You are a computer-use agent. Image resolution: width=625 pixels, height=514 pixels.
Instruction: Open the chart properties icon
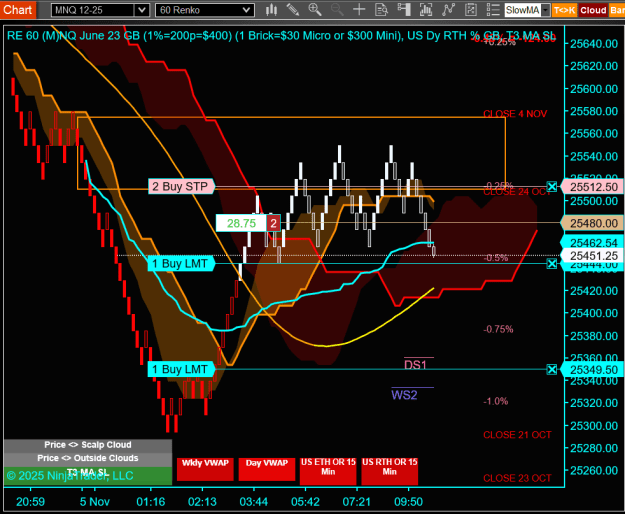(x=471, y=10)
